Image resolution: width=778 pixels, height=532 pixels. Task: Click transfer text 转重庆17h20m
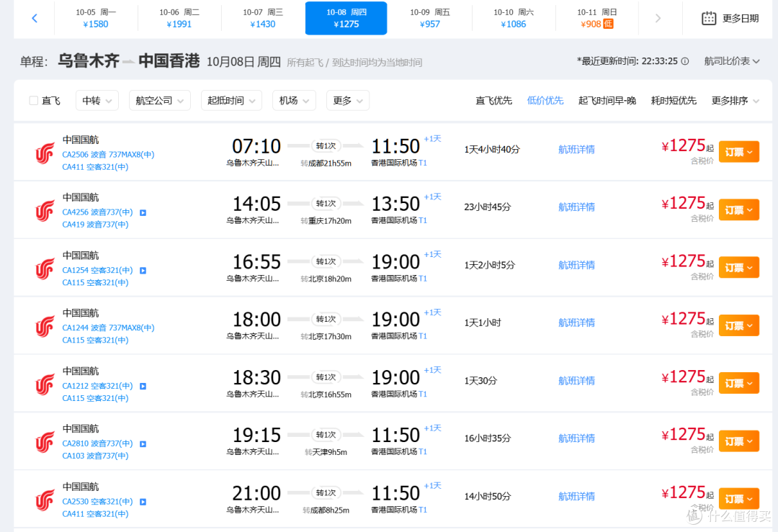click(x=326, y=220)
